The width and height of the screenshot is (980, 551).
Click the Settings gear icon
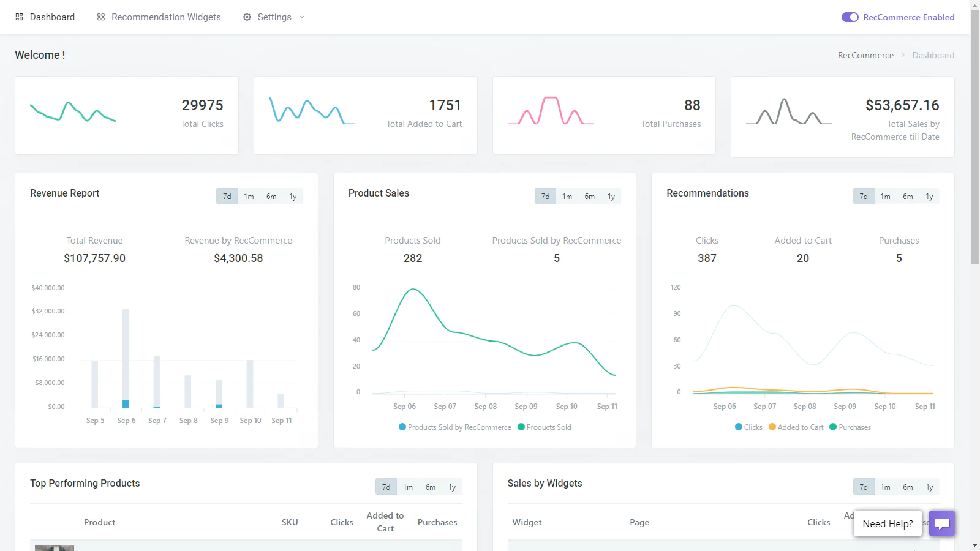pos(247,17)
